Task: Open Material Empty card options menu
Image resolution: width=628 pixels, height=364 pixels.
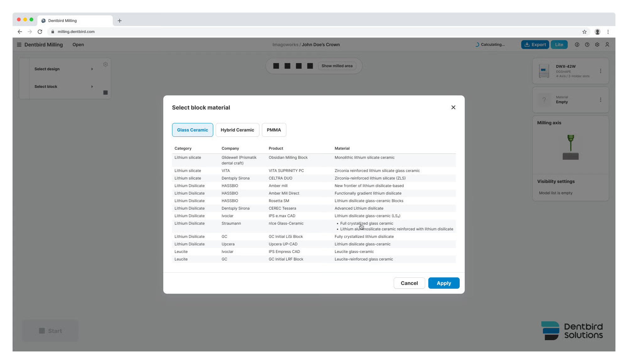Action: tap(600, 100)
